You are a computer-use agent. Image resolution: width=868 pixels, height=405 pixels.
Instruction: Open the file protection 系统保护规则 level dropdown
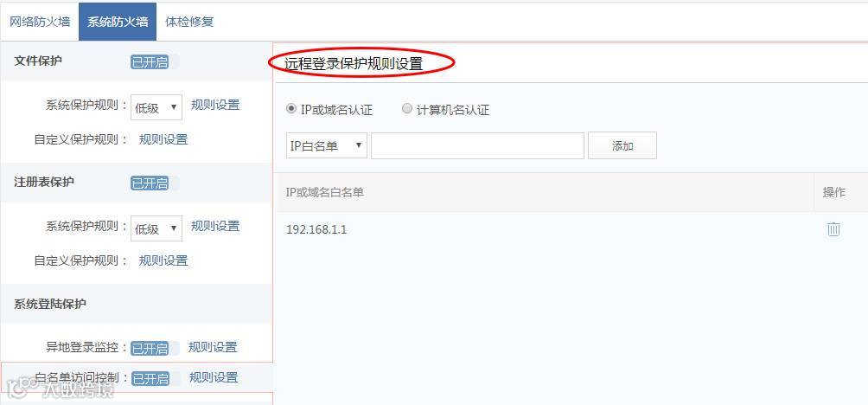[156, 107]
